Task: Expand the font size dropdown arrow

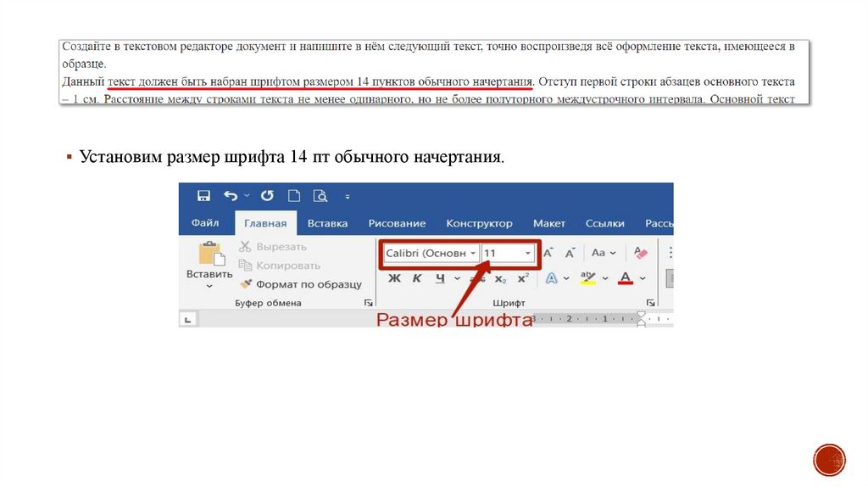Action: [x=528, y=253]
